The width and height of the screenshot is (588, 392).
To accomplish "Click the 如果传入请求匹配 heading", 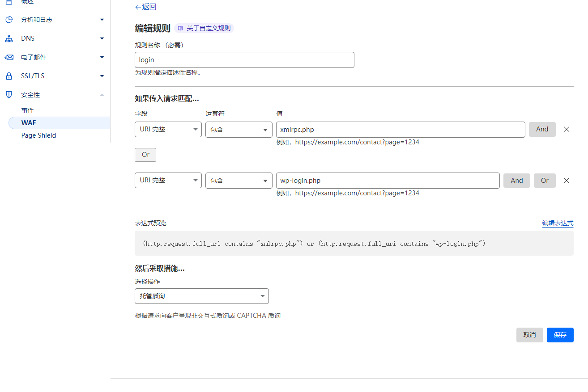I will coord(167,99).
